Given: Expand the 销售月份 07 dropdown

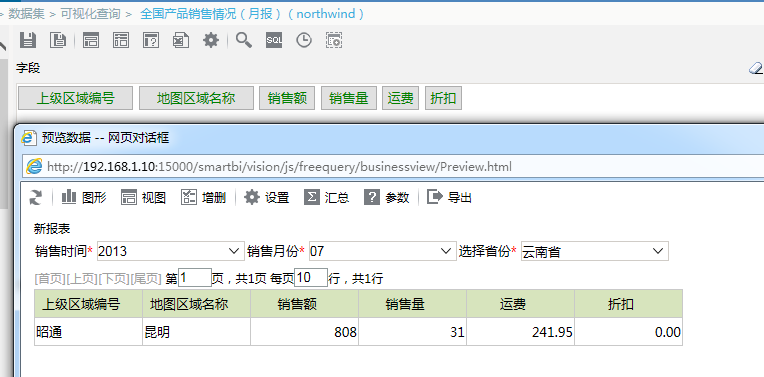Looking at the screenshot, I should [x=445, y=252].
